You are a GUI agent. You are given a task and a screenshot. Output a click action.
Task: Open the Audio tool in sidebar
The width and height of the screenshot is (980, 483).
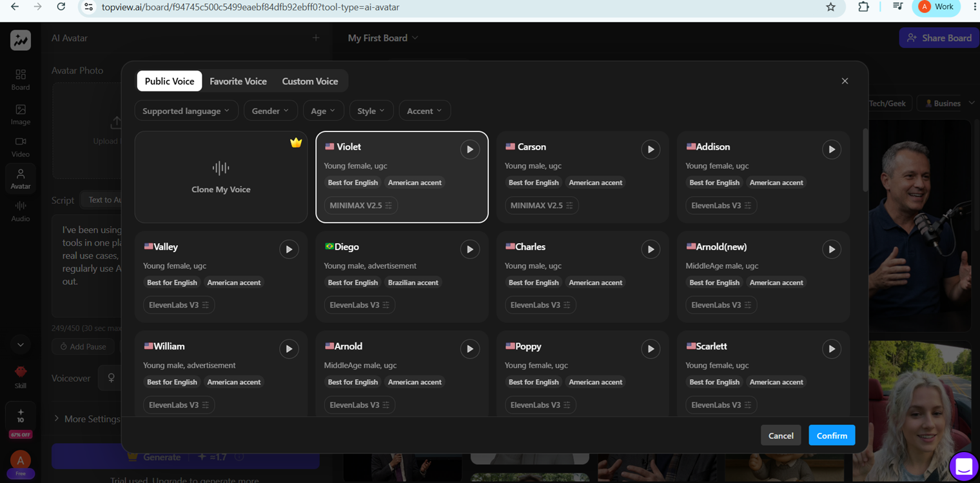click(x=21, y=212)
